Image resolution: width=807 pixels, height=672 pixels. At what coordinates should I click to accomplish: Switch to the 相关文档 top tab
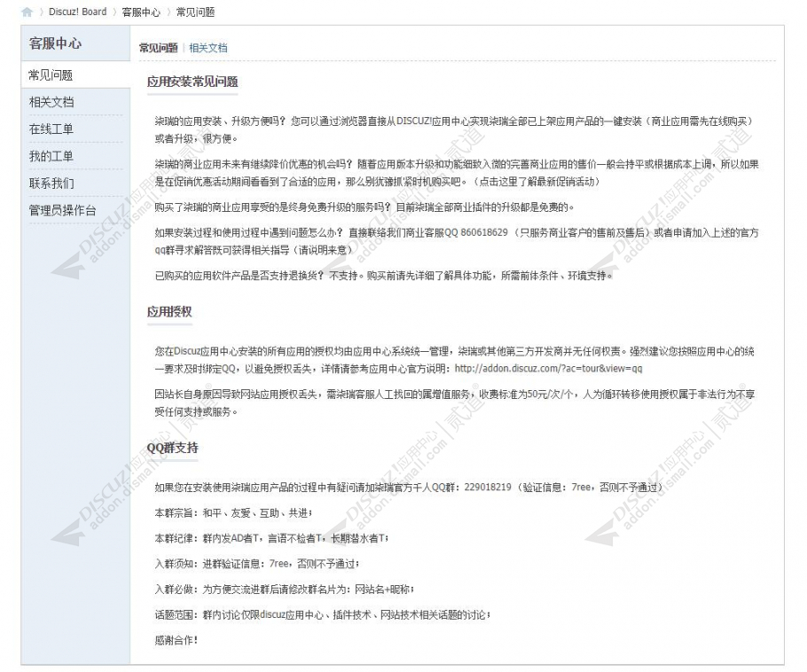208,48
